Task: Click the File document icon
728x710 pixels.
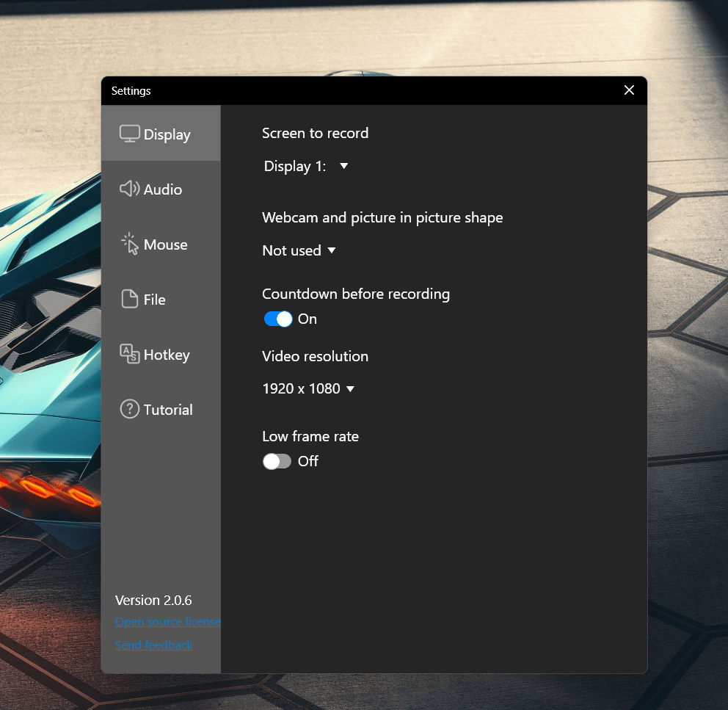Action: point(130,299)
